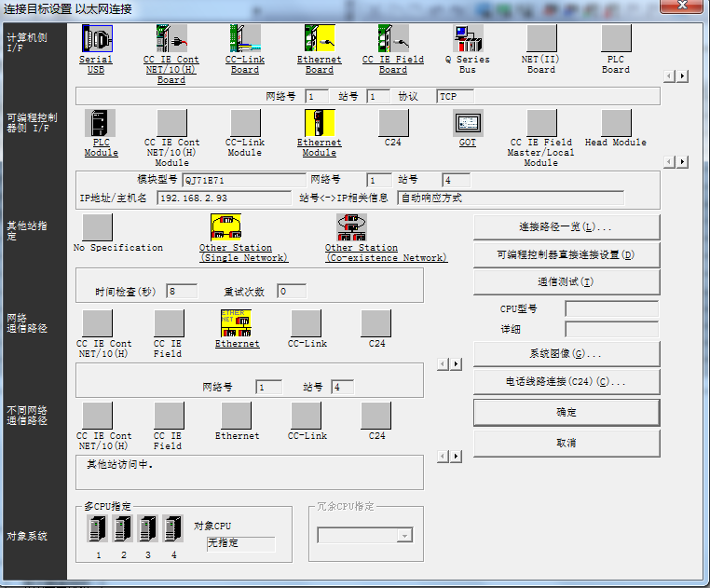This screenshot has height=588, width=710.
Task: Choose the PLC Module icon
Action: [101, 124]
